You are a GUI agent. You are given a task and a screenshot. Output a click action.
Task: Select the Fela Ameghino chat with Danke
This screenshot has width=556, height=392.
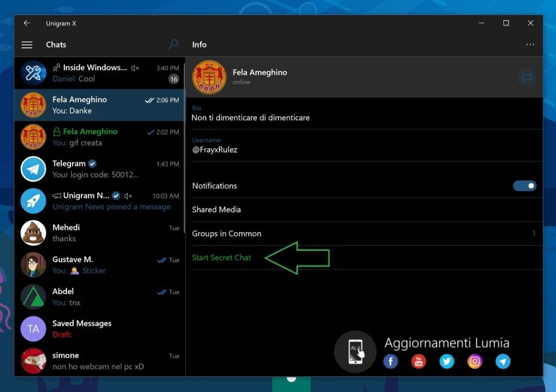[x=99, y=105]
